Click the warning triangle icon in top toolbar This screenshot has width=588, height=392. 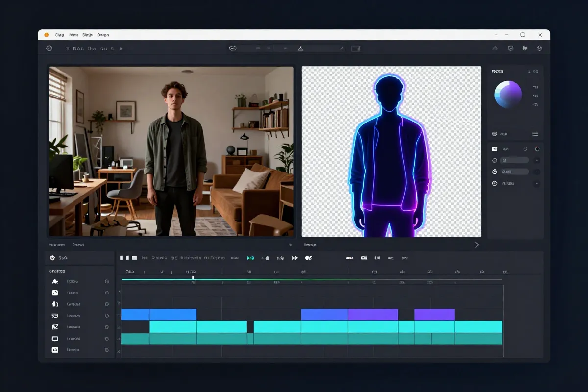(x=301, y=49)
